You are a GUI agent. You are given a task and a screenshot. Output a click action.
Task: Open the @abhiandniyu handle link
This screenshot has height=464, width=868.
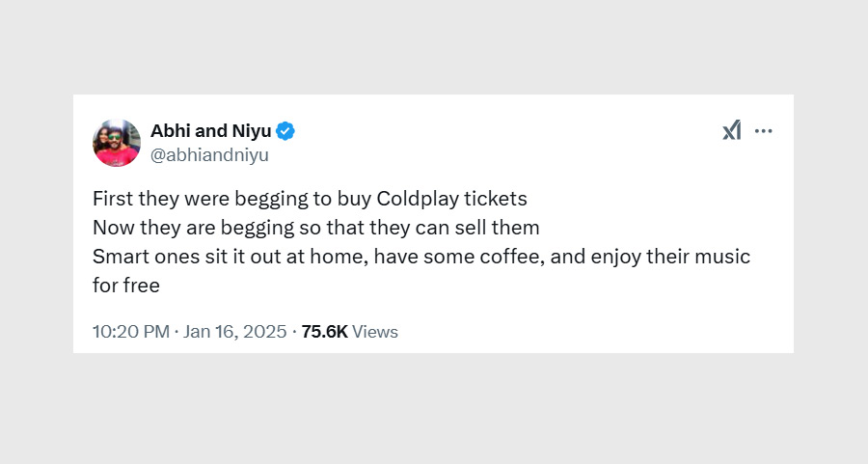(209, 154)
